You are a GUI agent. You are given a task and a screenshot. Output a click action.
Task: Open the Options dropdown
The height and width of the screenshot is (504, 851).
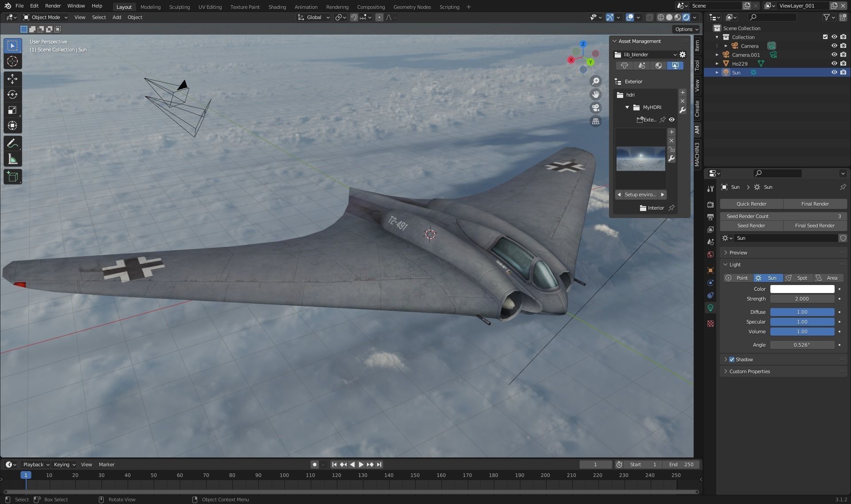(x=687, y=29)
